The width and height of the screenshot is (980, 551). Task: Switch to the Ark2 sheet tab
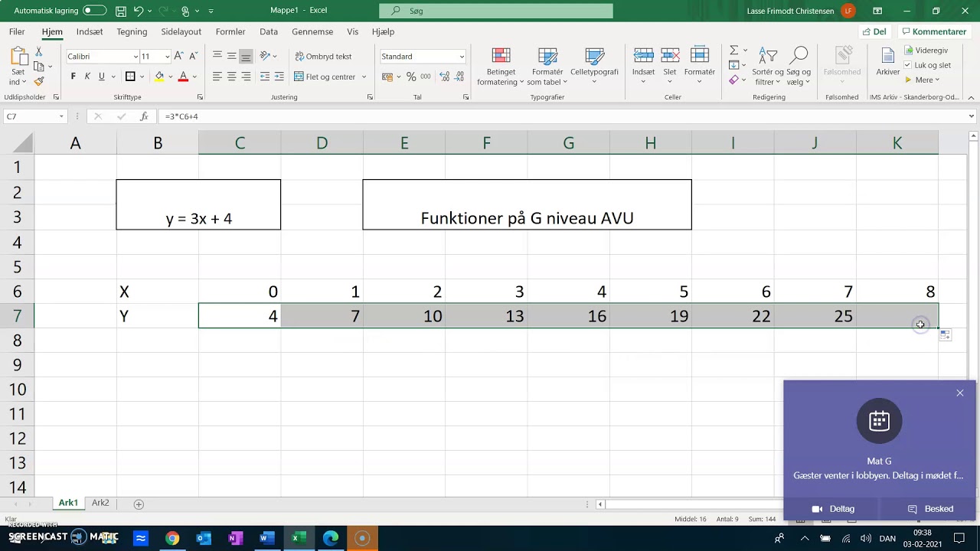pyautogui.click(x=100, y=504)
